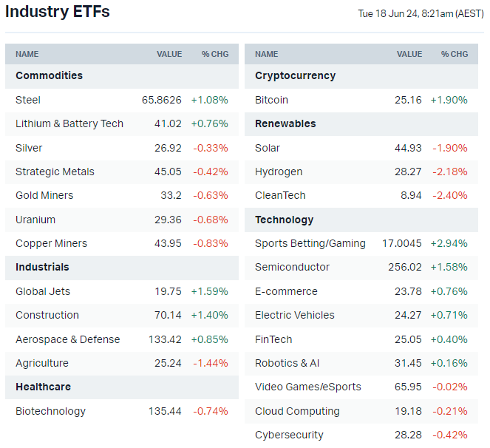
Task: Open Sports Betting/Gaming ETF
Action: point(310,243)
